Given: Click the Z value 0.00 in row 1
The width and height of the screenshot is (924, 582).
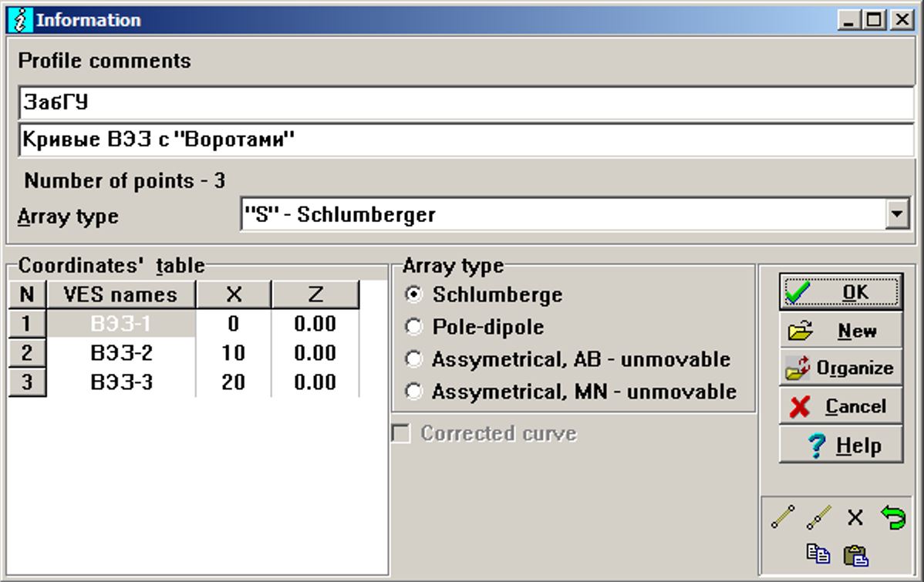Looking at the screenshot, I should tap(315, 324).
